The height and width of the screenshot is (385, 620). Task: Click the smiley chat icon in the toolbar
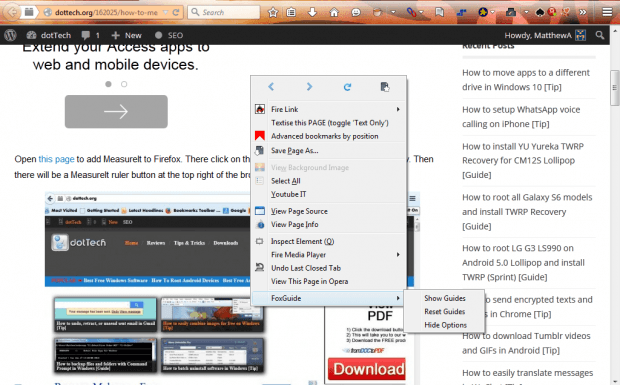click(x=356, y=12)
